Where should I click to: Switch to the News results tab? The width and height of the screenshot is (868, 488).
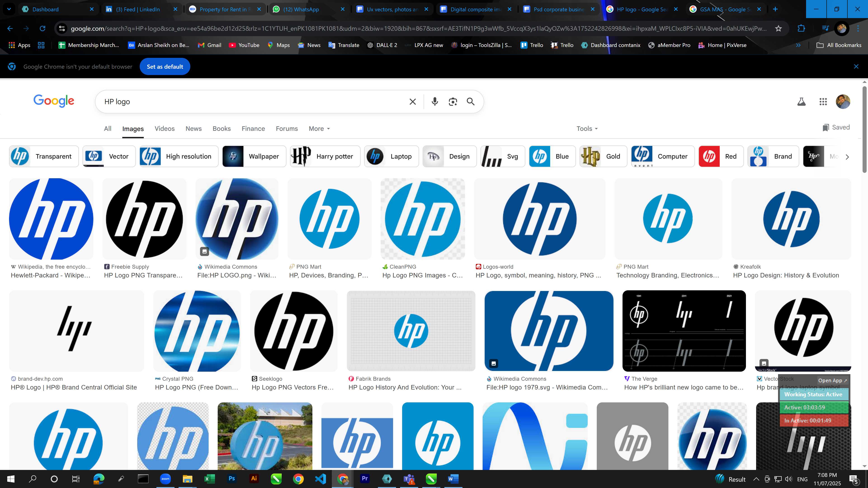pos(193,129)
